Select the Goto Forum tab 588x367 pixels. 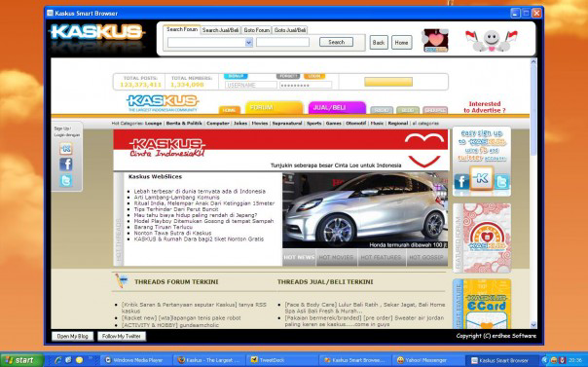[x=256, y=30]
